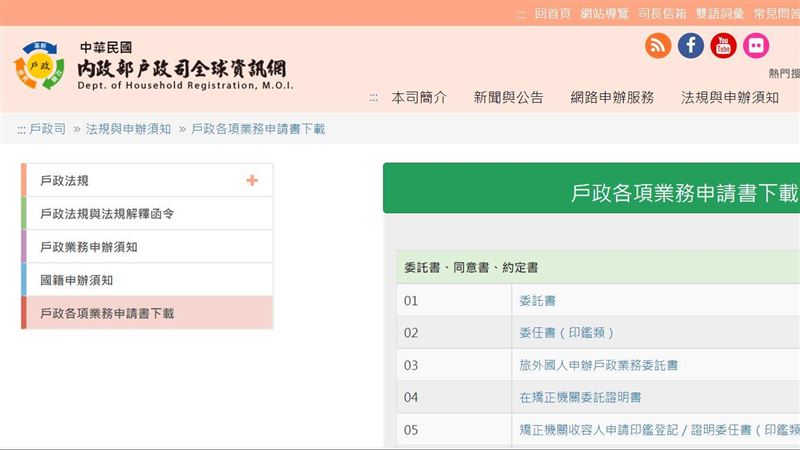Click the ::: accesskey marker before 本司簡介
This screenshot has width=800, height=450.
374,98
